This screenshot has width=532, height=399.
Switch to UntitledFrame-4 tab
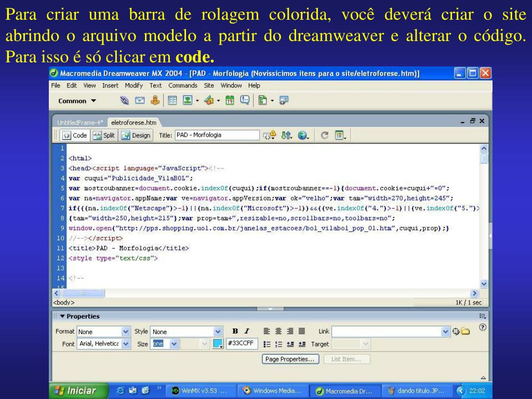(80, 123)
